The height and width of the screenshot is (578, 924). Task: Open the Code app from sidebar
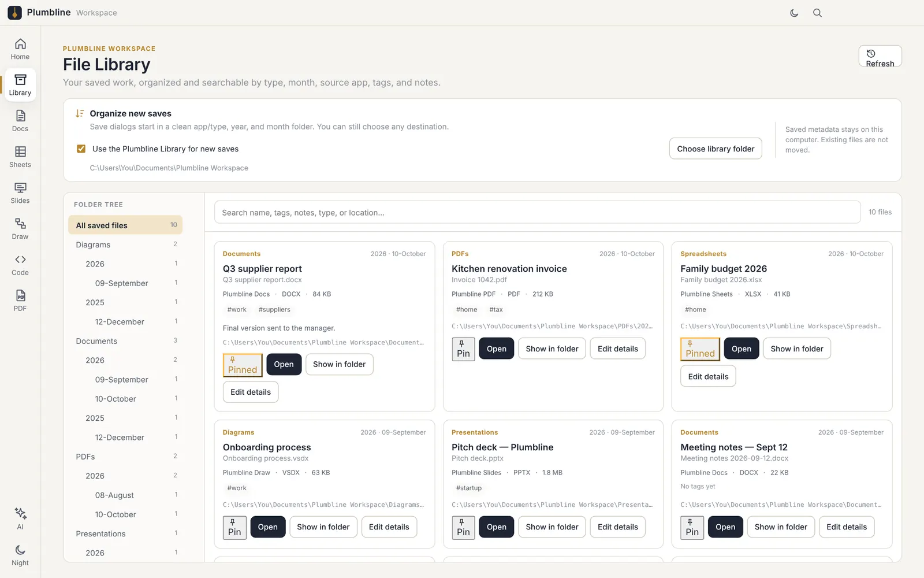click(x=20, y=265)
